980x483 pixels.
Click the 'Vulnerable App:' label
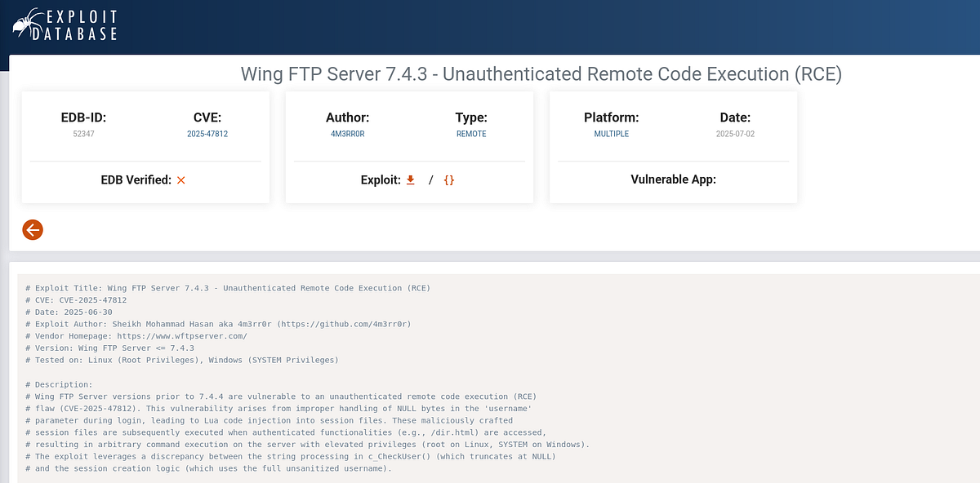(x=674, y=179)
